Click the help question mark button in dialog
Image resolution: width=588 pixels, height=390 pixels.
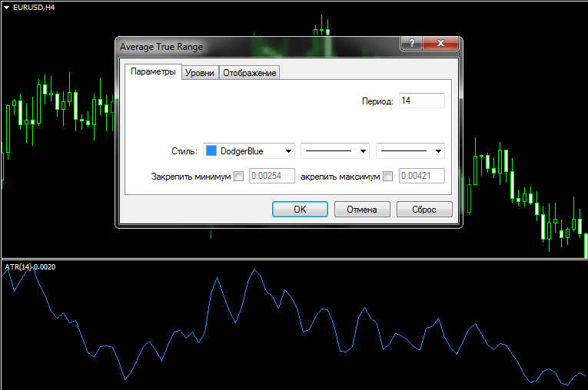point(412,44)
